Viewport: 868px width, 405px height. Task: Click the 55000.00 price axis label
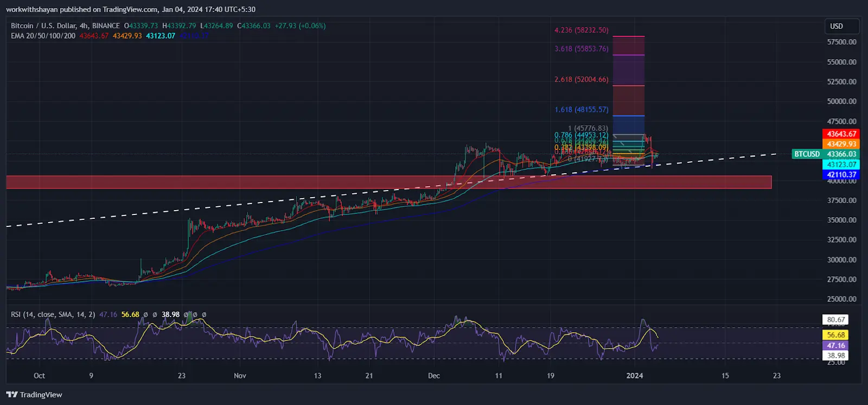pyautogui.click(x=842, y=62)
